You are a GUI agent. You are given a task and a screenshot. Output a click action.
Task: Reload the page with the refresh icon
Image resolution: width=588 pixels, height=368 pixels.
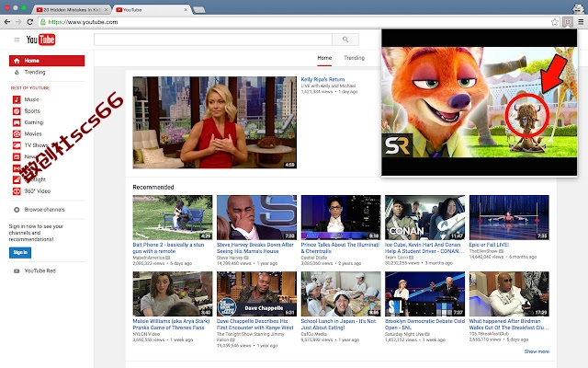pyautogui.click(x=30, y=22)
